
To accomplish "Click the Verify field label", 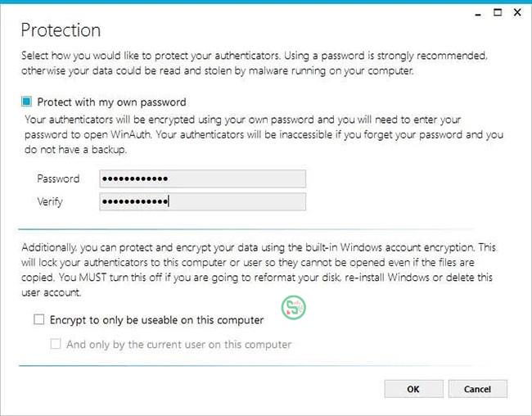I will (x=50, y=201).
